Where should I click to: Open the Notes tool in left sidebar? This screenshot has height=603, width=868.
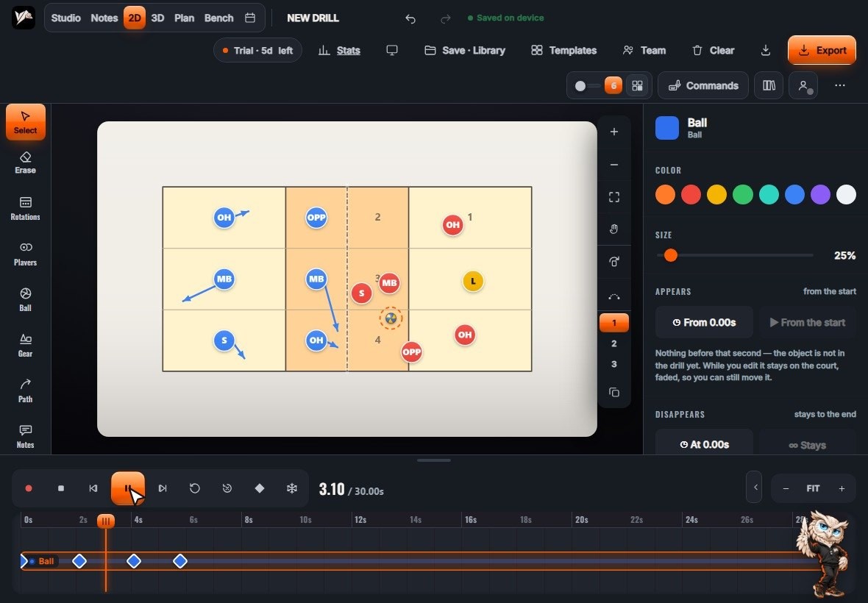point(26,436)
